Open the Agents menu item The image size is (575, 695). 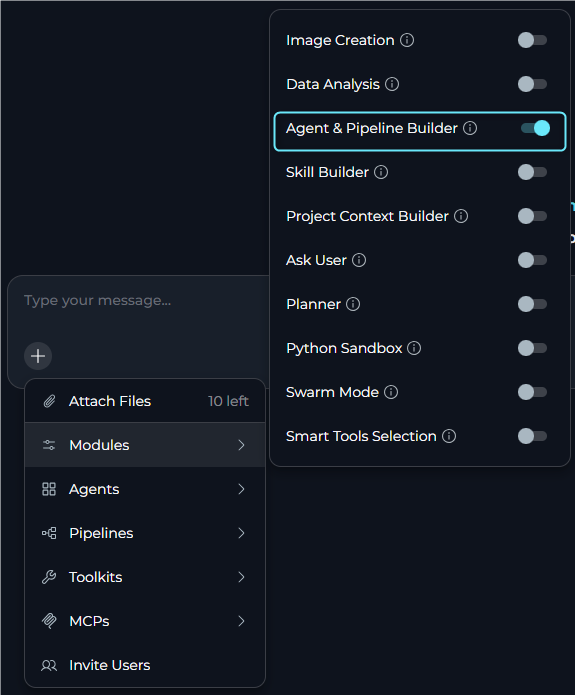click(145, 489)
